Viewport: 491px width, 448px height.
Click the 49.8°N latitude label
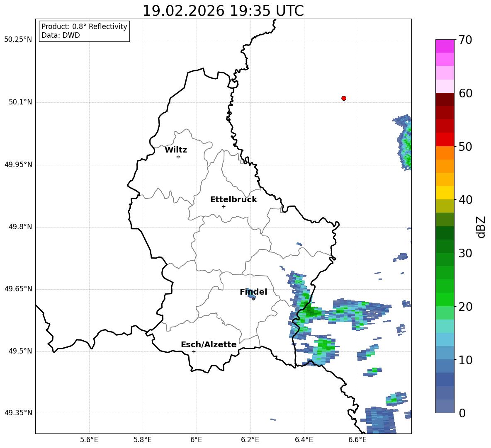tap(21, 227)
